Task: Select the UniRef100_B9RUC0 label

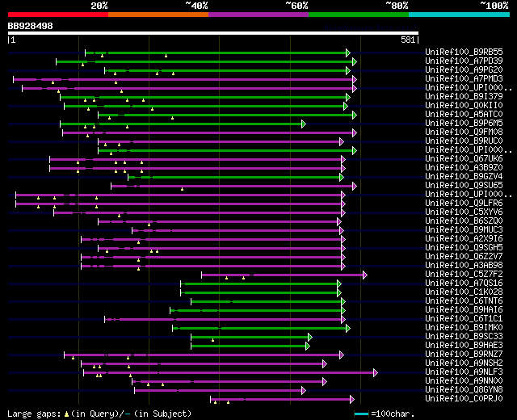Action: [x=464, y=141]
